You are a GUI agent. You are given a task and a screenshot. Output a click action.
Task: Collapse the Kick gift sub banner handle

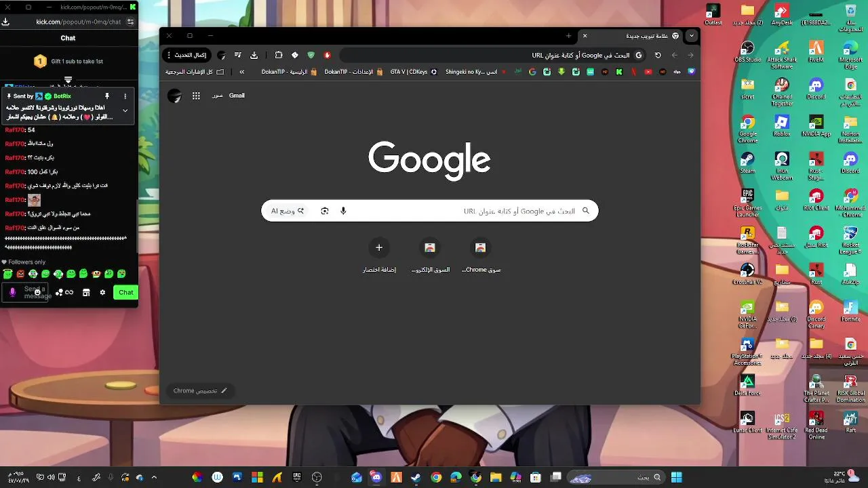tap(68, 80)
